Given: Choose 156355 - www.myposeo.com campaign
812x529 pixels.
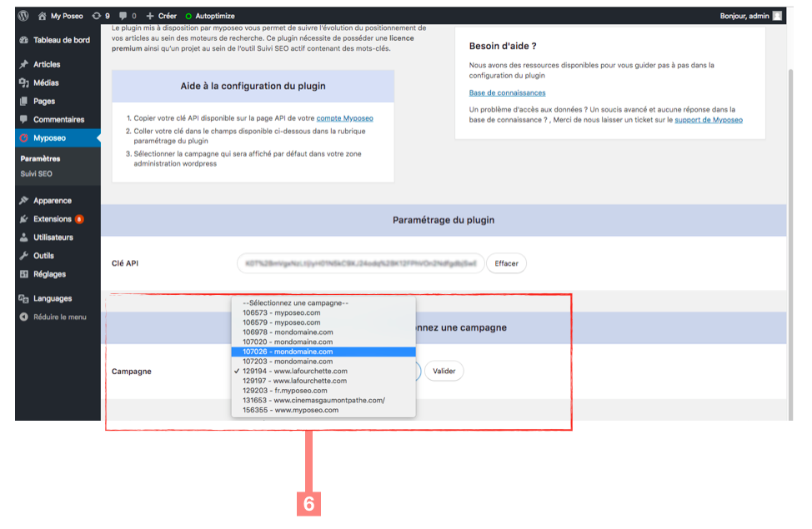Looking at the screenshot, I should tap(323, 411).
